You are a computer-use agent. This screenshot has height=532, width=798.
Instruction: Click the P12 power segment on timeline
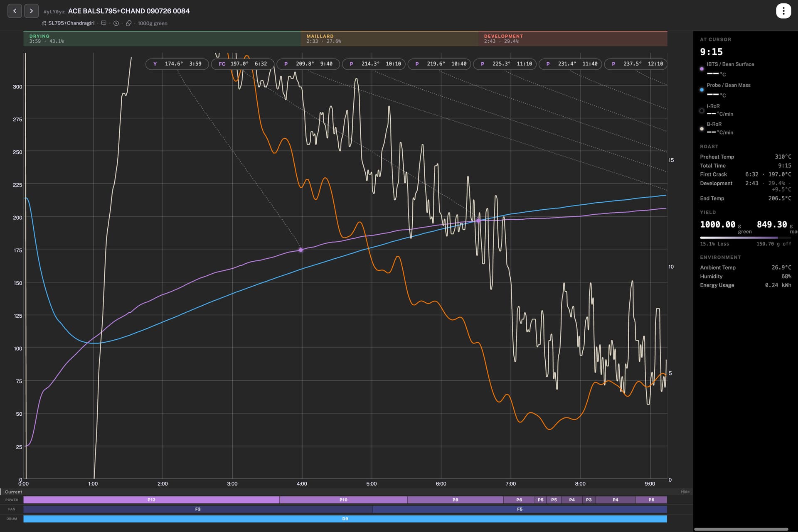click(x=151, y=500)
